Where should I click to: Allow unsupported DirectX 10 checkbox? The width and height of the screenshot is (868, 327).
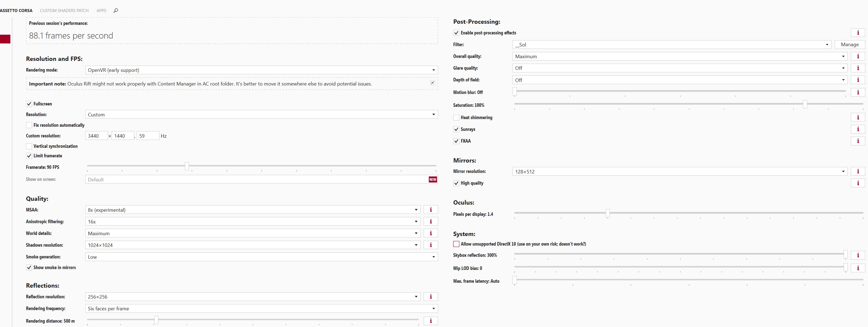(456, 244)
